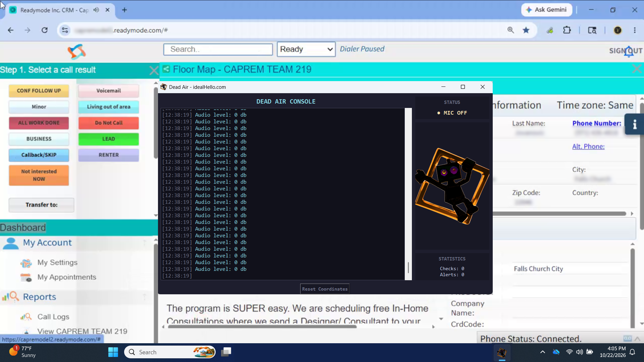Image resolution: width=644 pixels, height=362 pixels.
Task: Click the lead information horizontal scrollbar
Action: click(559, 214)
